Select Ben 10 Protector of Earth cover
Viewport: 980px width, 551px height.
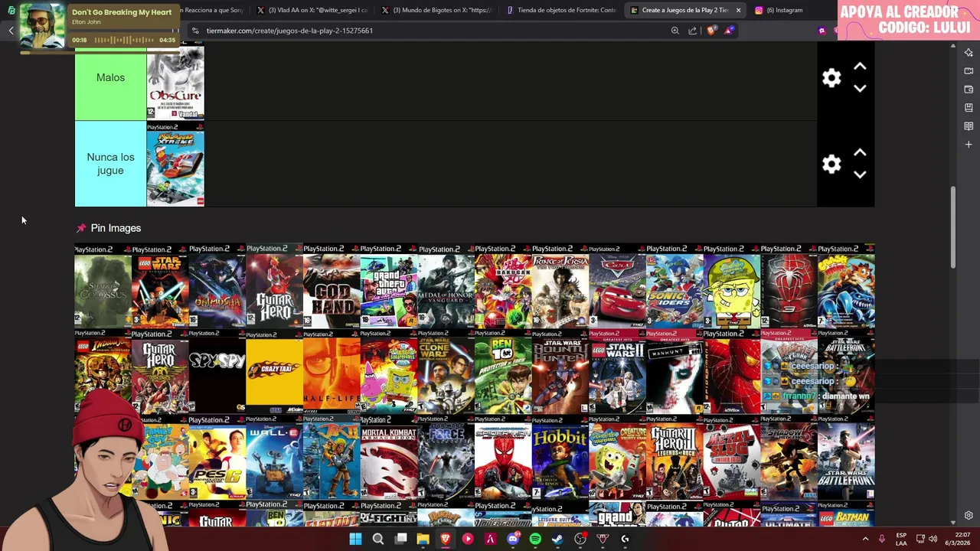point(503,373)
